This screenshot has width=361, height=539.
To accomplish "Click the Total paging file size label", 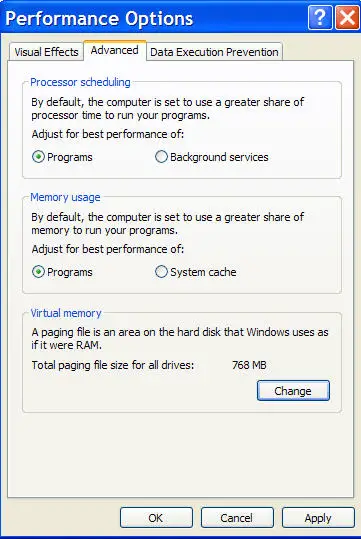I will click(x=113, y=365).
